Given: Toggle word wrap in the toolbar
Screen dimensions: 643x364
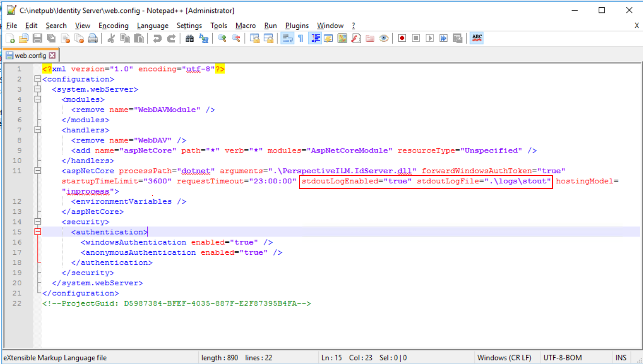Looking at the screenshot, I should [x=287, y=39].
